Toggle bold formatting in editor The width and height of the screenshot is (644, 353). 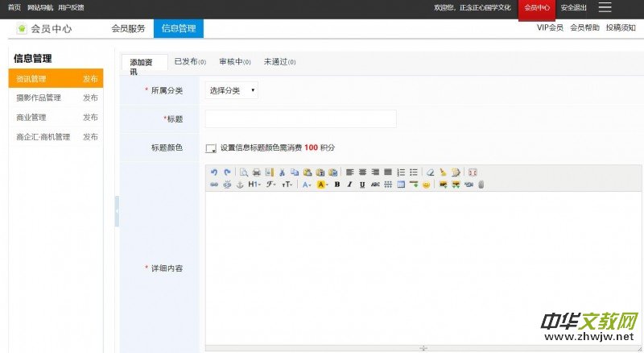(337, 185)
